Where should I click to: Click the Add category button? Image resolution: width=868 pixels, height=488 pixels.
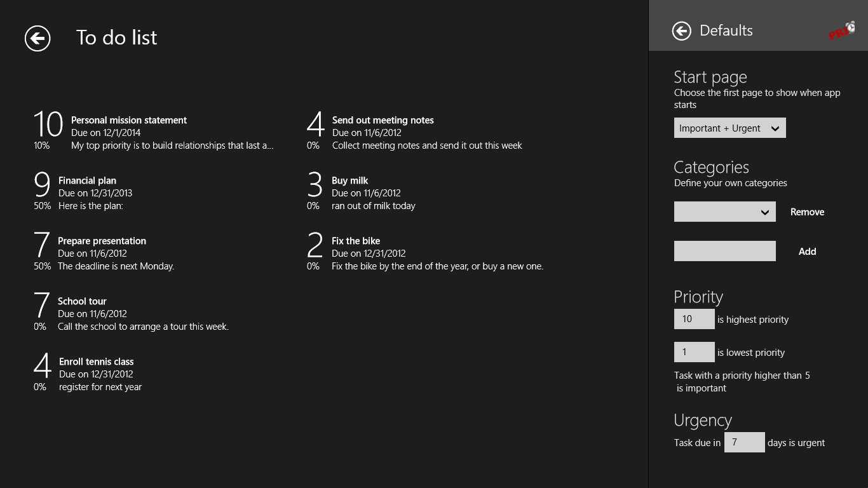tap(807, 252)
